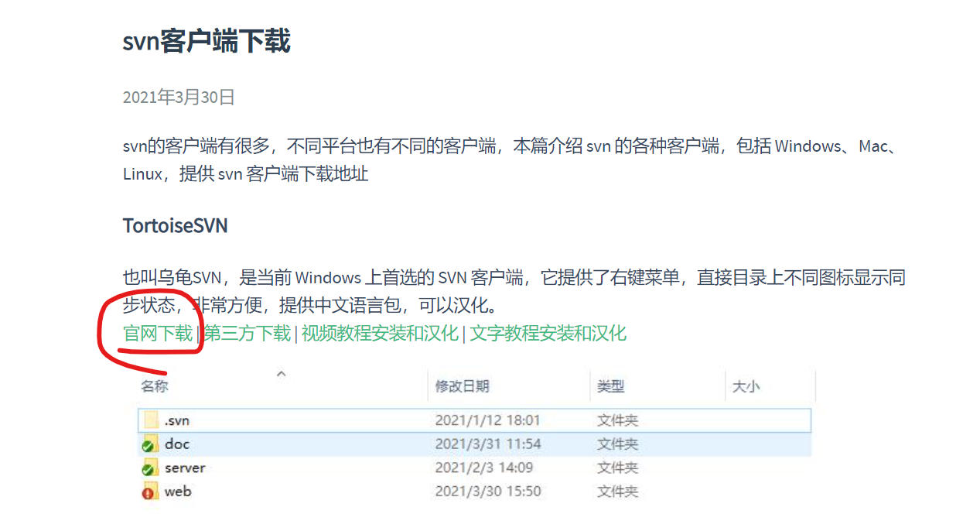The image size is (980, 514).
Task: Open the 第三方下载 link
Action: point(248,334)
